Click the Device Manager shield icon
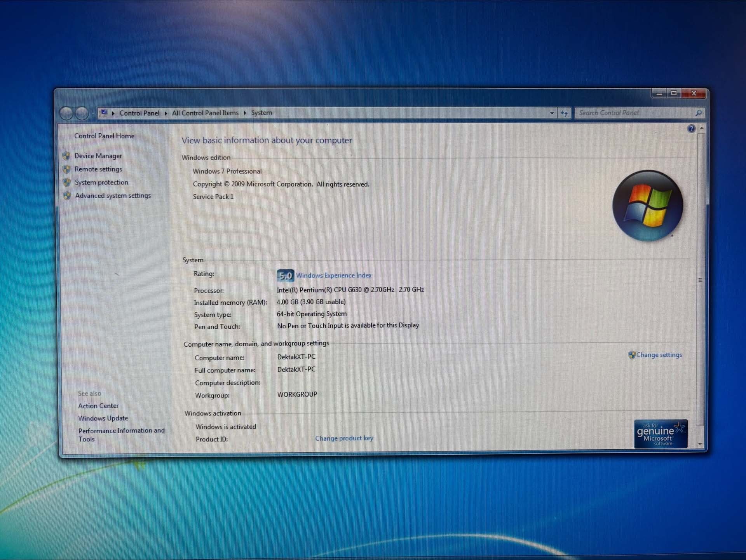 tap(67, 156)
